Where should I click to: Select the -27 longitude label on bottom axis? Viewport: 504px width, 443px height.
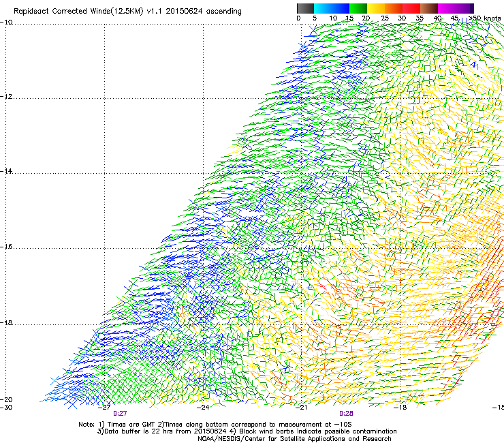(x=104, y=408)
